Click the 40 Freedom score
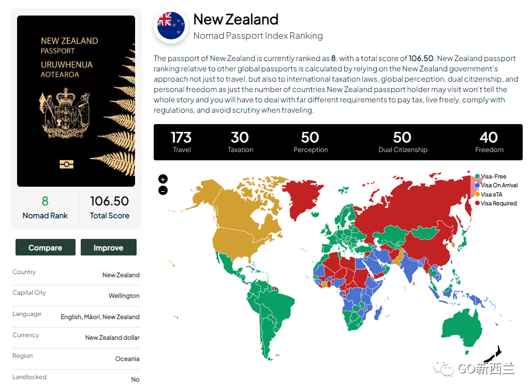This screenshot has height=392, width=532. (x=489, y=142)
